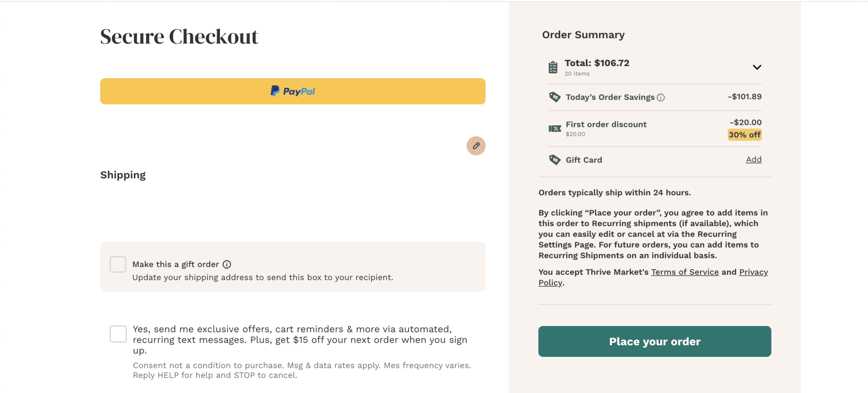Click the info icon next to Today's Order Savings
Viewport: 868px width, 393px height.
coord(661,97)
